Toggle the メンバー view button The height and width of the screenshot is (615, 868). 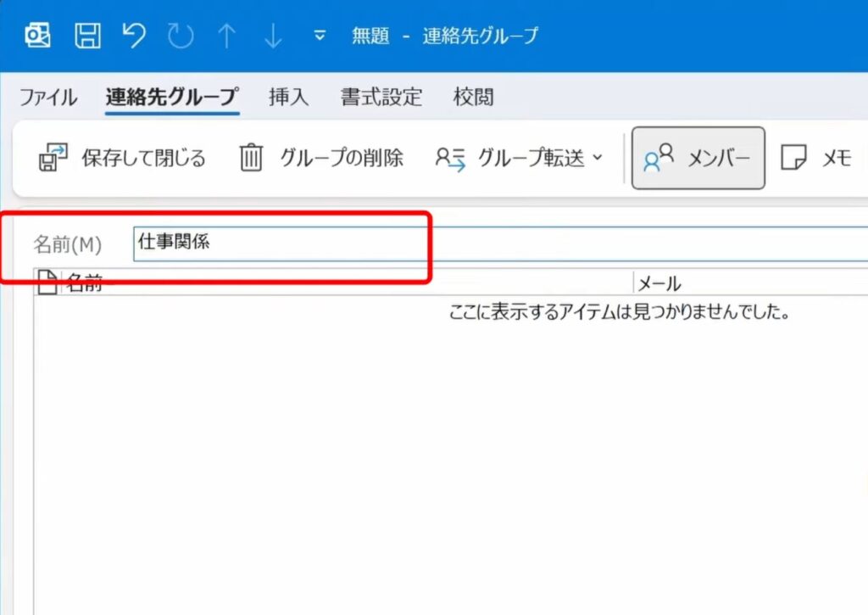click(x=697, y=156)
